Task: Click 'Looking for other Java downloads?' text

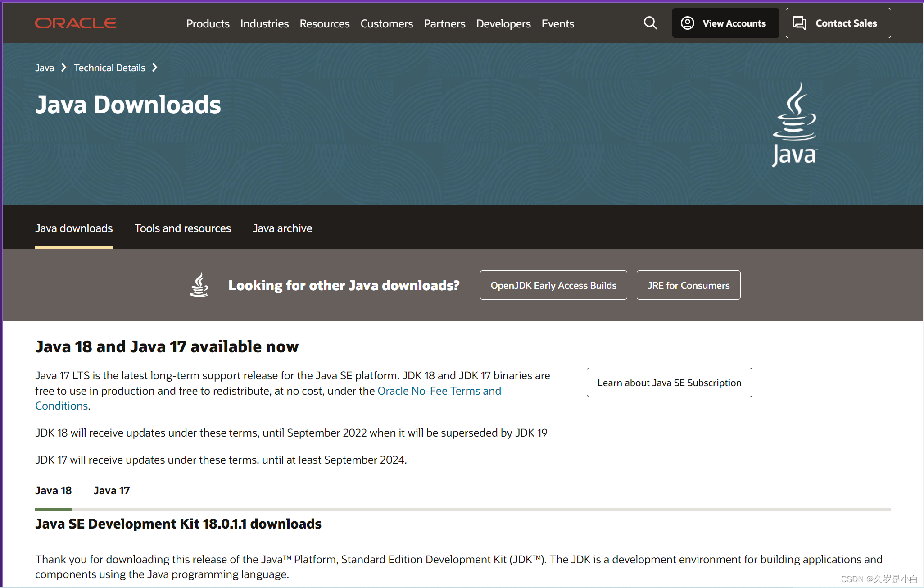Action: pos(344,285)
